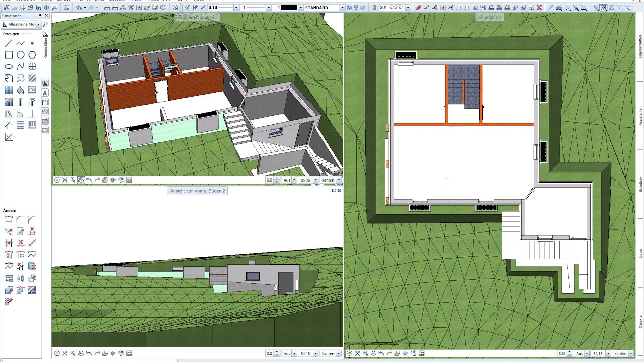Screen dimensions: 644x362
Task: Select the bitmap area image tool
Action: pos(32,90)
